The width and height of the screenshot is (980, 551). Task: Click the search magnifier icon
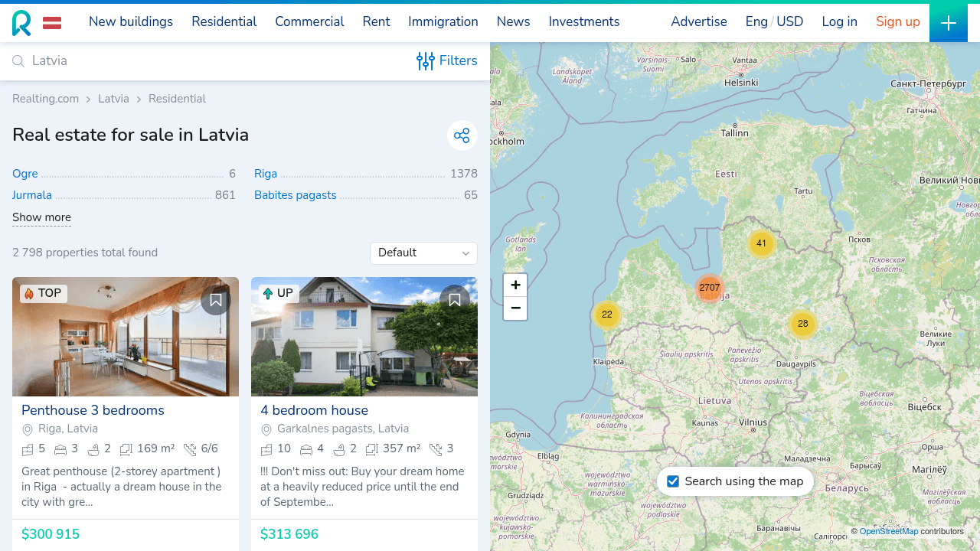point(18,61)
